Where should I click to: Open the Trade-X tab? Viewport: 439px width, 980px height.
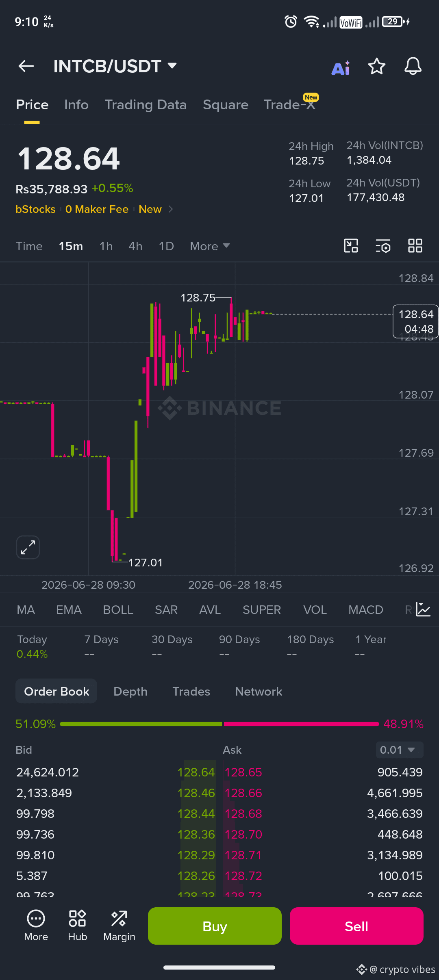289,105
